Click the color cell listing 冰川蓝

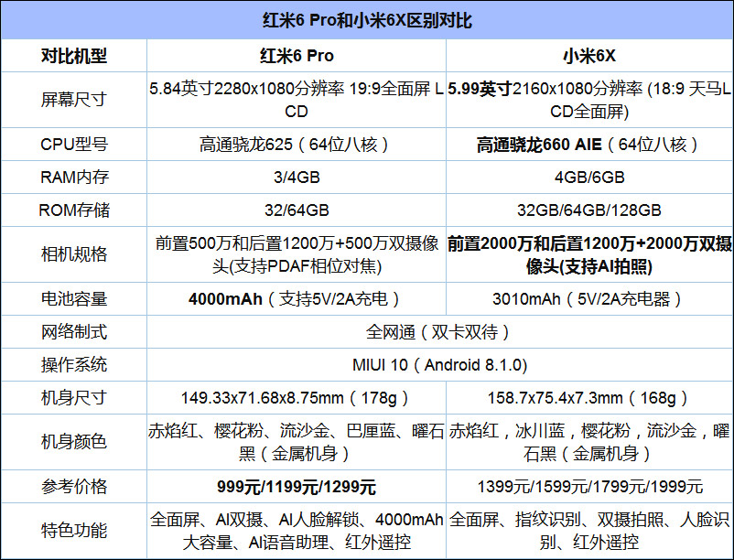pyautogui.click(x=589, y=442)
